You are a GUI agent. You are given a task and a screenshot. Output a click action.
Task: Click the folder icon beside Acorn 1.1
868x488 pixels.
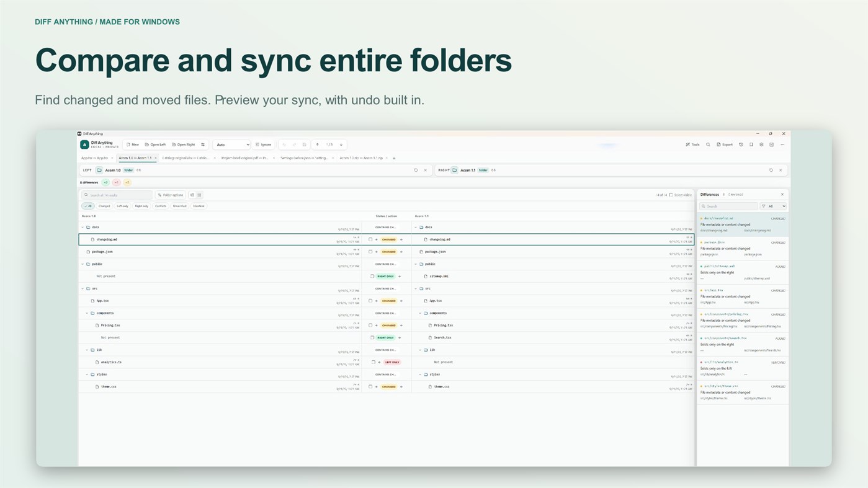pyautogui.click(x=455, y=170)
